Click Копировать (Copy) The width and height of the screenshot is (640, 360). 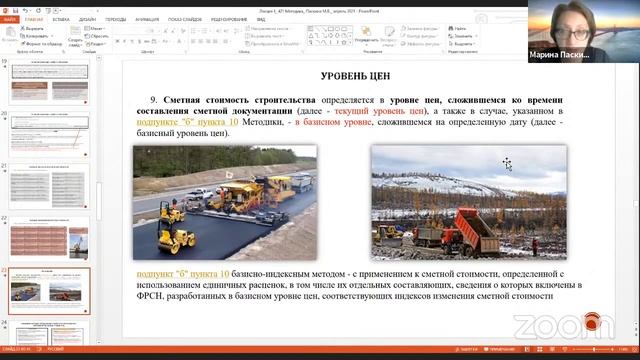(35, 36)
